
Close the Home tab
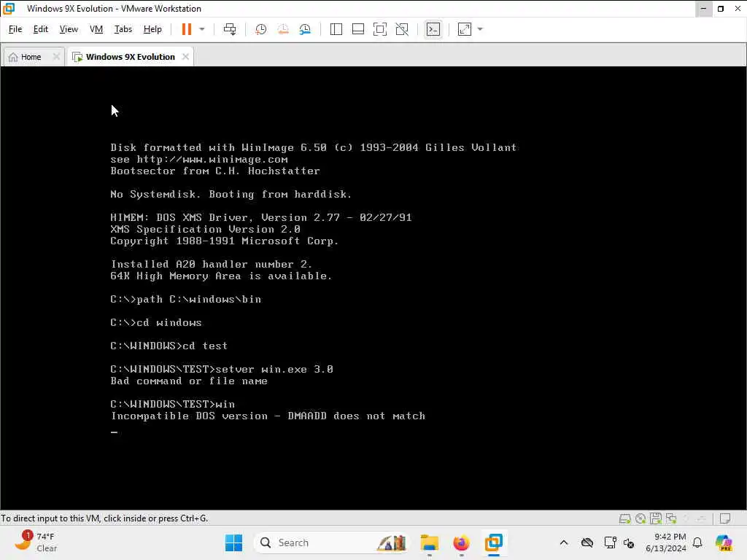tap(56, 57)
